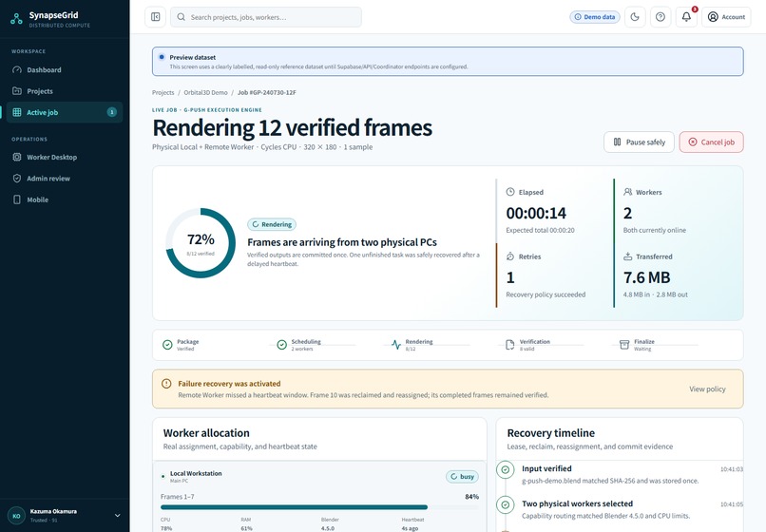Click 'Local Workstation' worker name
Image resolution: width=766 pixels, height=532 pixels.
(196, 473)
